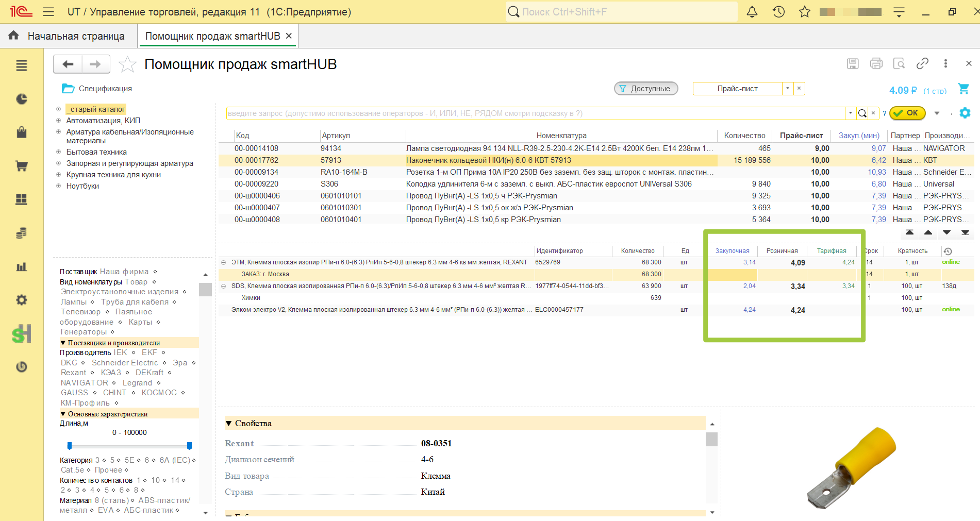The image size is (980, 521).
Task: Toggle NAVIGATOR manufacturer filter
Action: 85,383
